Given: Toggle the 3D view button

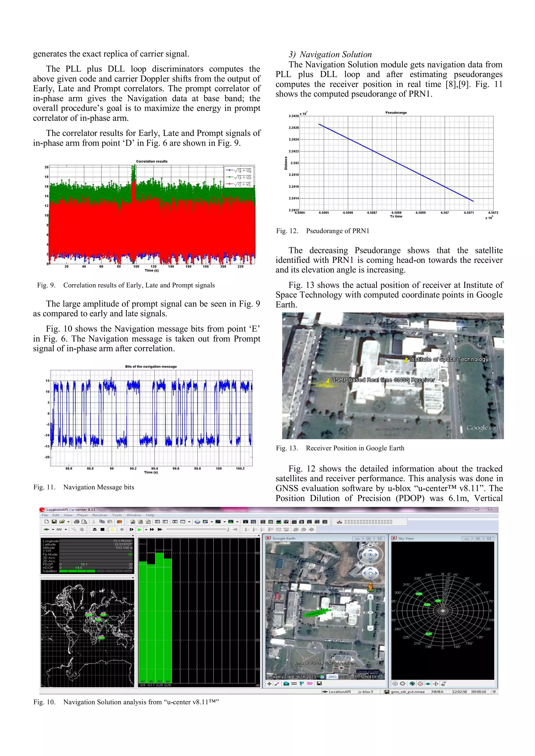Looking at the screenshot, I should pos(309,684).
